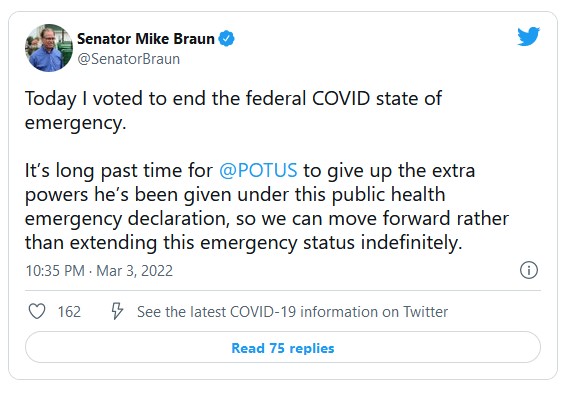Click the Twitter bird logo
The image size is (568, 393).
[529, 36]
